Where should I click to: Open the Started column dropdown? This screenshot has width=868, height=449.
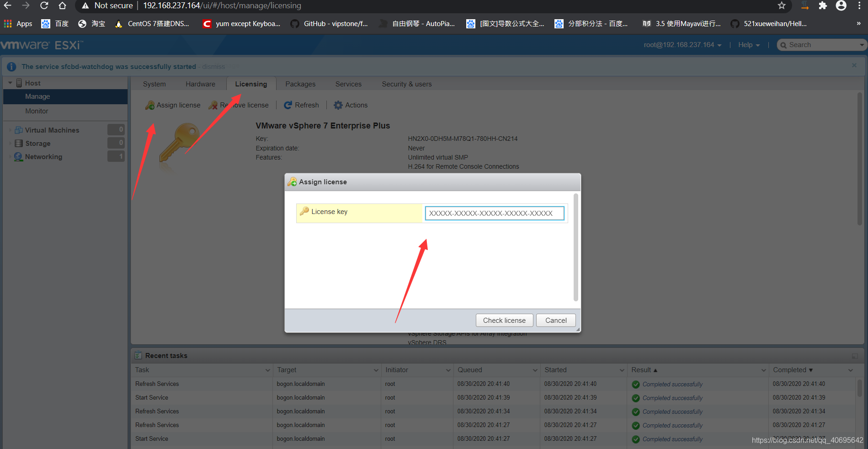622,370
